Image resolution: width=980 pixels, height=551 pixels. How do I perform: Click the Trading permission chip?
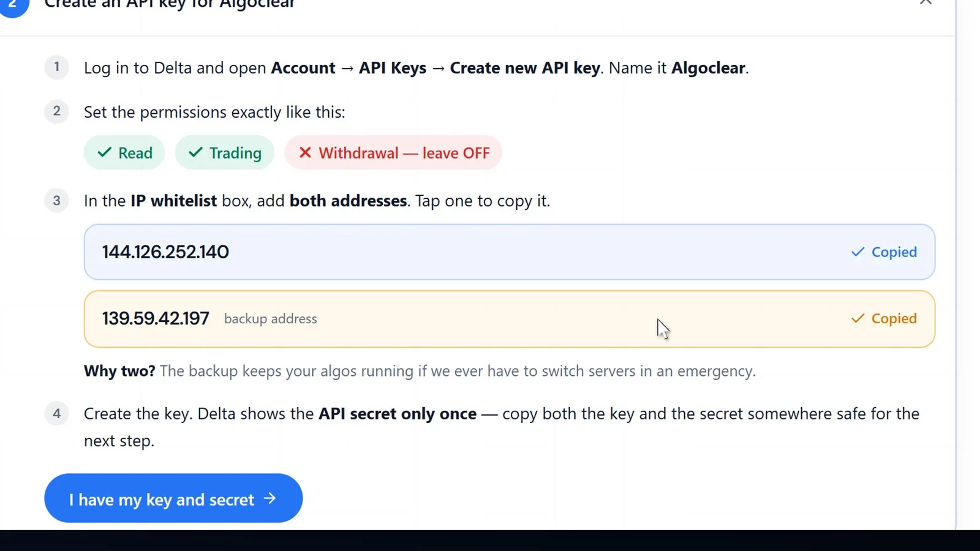tap(225, 152)
